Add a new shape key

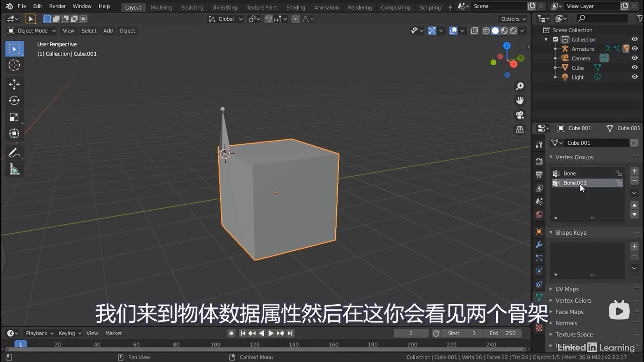pyautogui.click(x=634, y=246)
